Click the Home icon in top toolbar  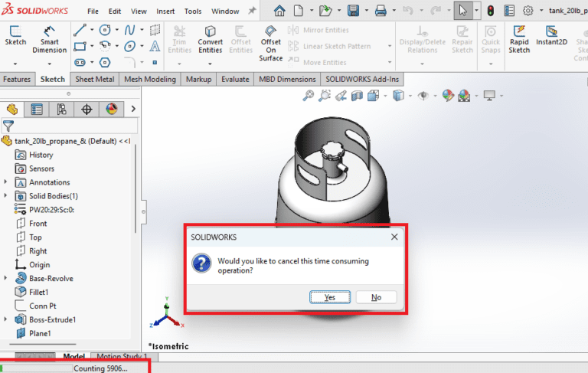[279, 11]
